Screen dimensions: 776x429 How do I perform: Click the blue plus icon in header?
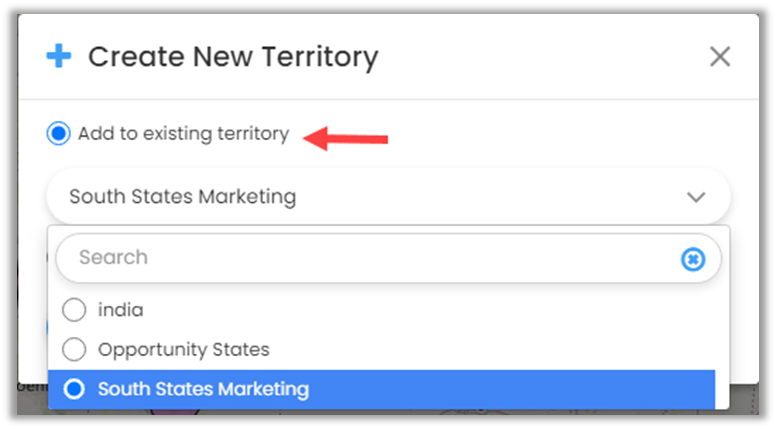59,57
